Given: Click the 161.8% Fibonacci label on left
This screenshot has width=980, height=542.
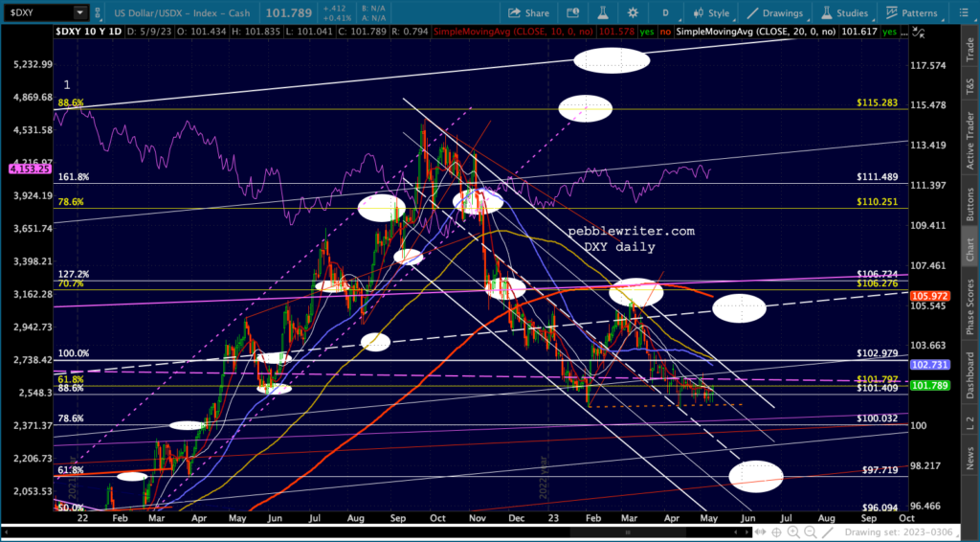Looking at the screenshot, I should click(x=74, y=177).
